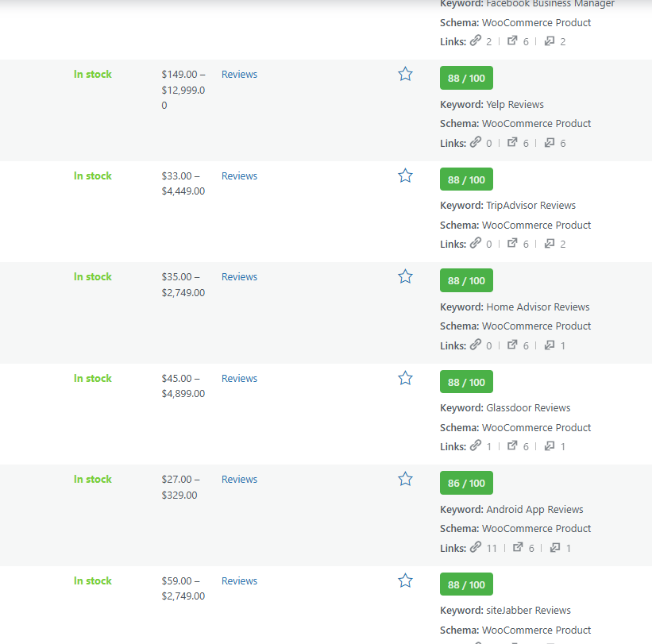The width and height of the screenshot is (652, 644).
Task: Mark TripAdvisor Reviews product as featured
Action: pyautogui.click(x=405, y=175)
